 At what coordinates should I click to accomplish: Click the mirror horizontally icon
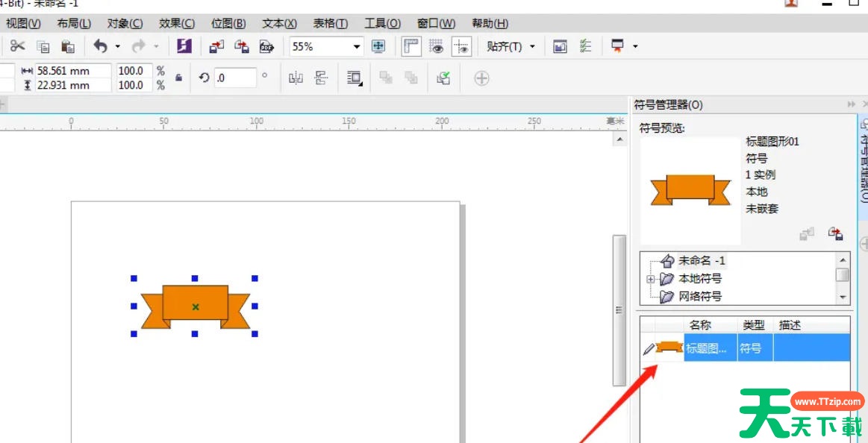click(x=296, y=78)
